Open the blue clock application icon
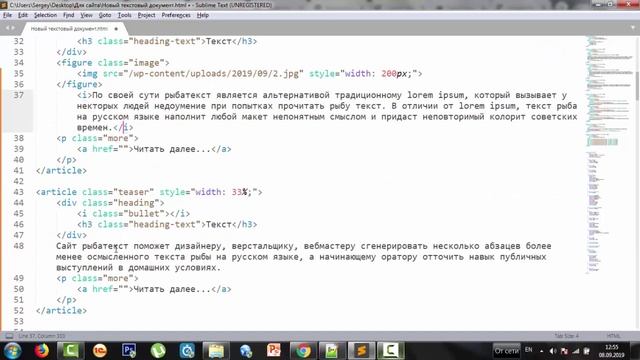Viewport: 640px width, 360px height. tap(187, 351)
